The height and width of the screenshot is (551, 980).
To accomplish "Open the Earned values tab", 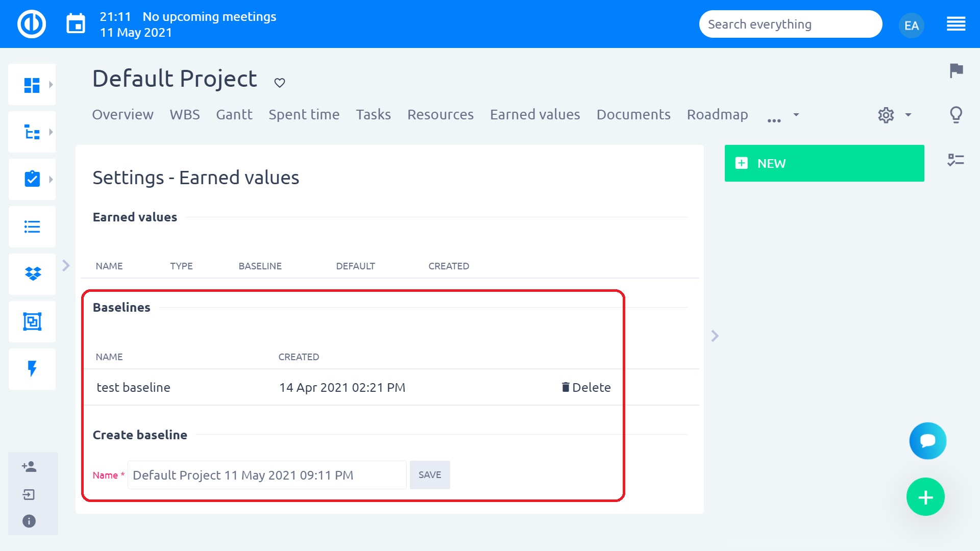I will point(534,115).
